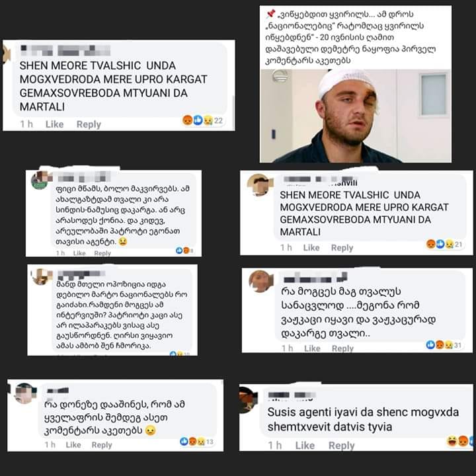Reply to the Susis agenti iyavi comment

point(342,446)
